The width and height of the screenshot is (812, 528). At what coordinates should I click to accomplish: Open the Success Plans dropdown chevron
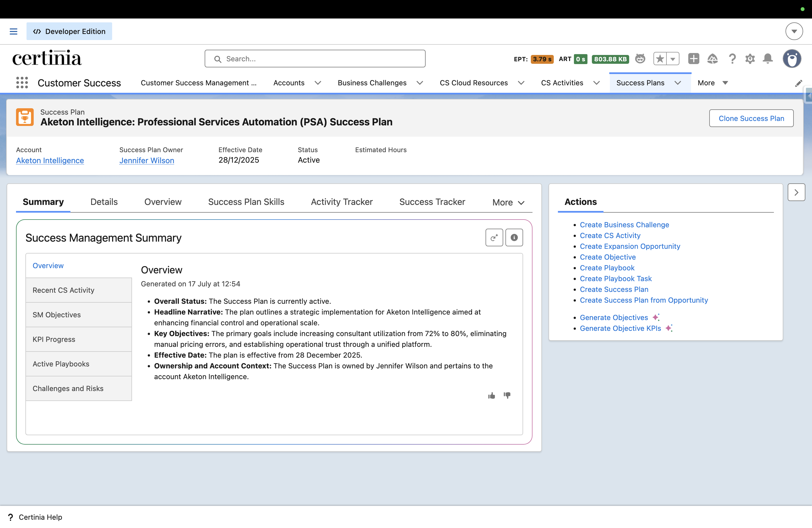pyautogui.click(x=677, y=83)
